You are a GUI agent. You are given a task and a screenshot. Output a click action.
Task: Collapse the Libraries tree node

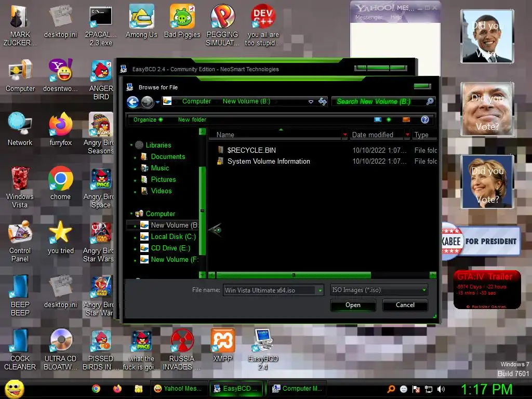coord(131,145)
